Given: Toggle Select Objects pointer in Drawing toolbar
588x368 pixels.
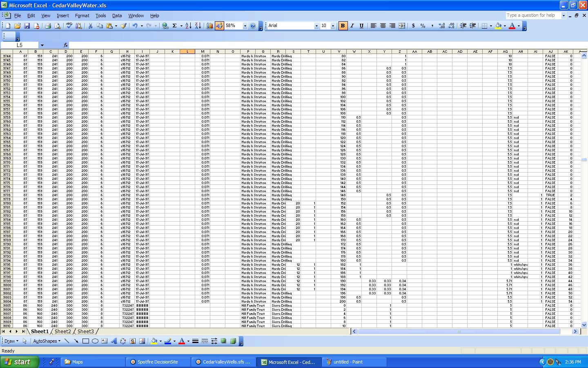Looking at the screenshot, I should (x=24, y=341).
